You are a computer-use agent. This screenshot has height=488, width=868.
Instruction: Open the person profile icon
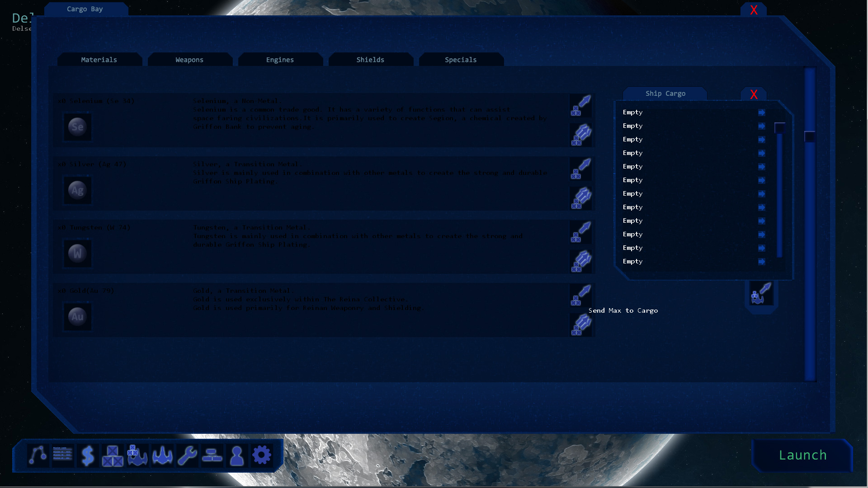[237, 455]
